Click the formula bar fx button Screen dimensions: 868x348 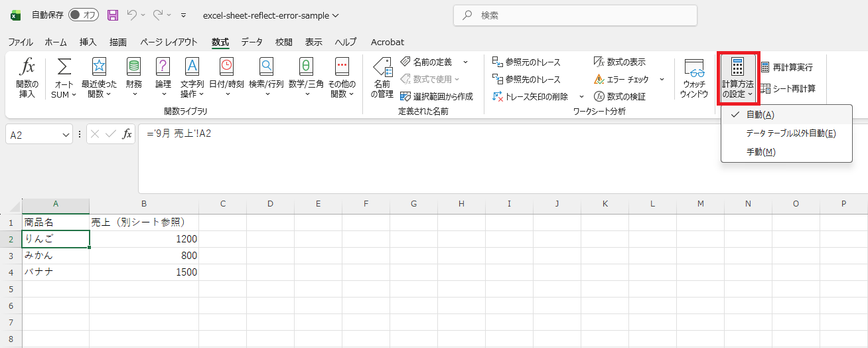pyautogui.click(x=127, y=134)
